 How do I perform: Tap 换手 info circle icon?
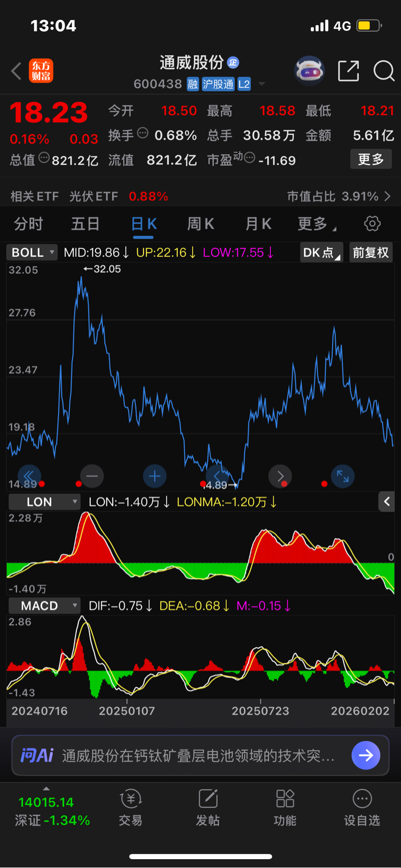point(143,133)
